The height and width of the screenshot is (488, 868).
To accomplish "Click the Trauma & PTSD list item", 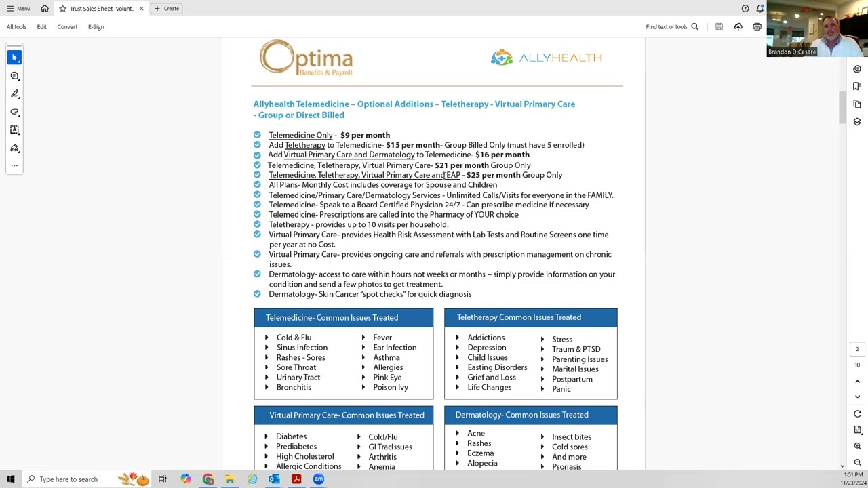I will pos(576,349).
